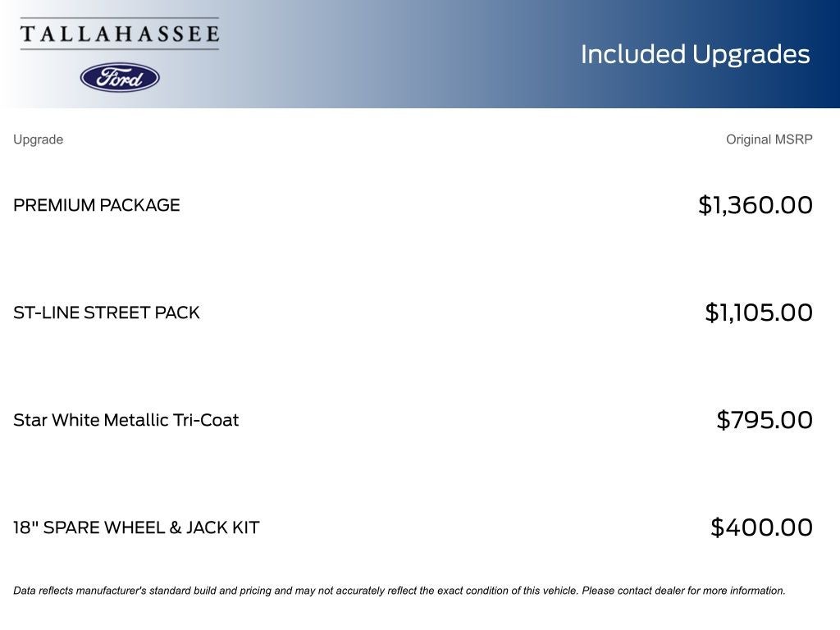
Task: Select the PREMIUM PACKAGE upgrade row label
Action: pos(97,205)
